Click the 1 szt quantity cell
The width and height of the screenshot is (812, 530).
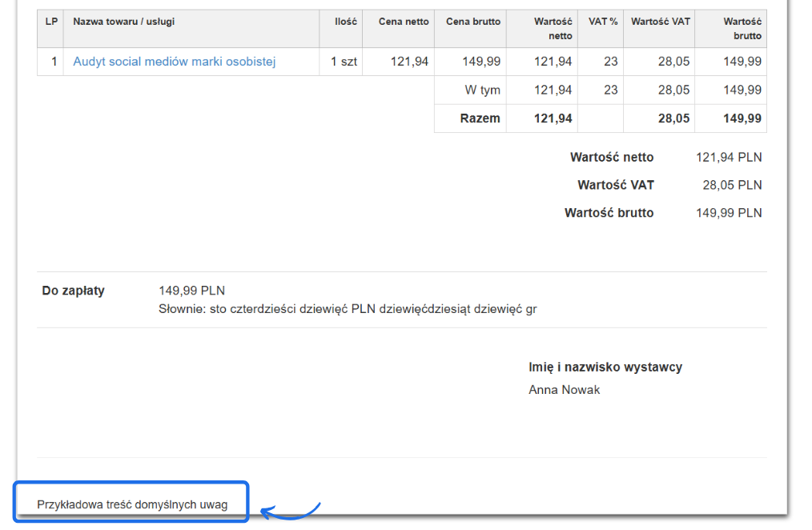[344, 62]
